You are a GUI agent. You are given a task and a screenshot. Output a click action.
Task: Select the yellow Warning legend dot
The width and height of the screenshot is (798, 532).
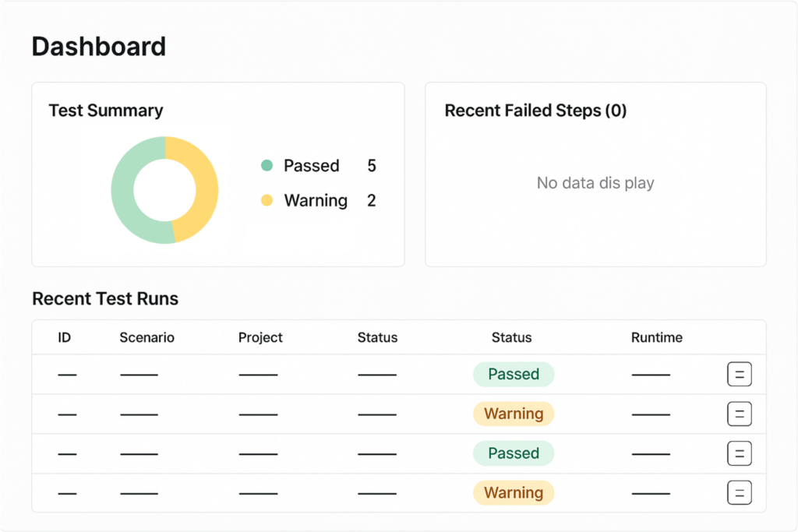pos(267,200)
